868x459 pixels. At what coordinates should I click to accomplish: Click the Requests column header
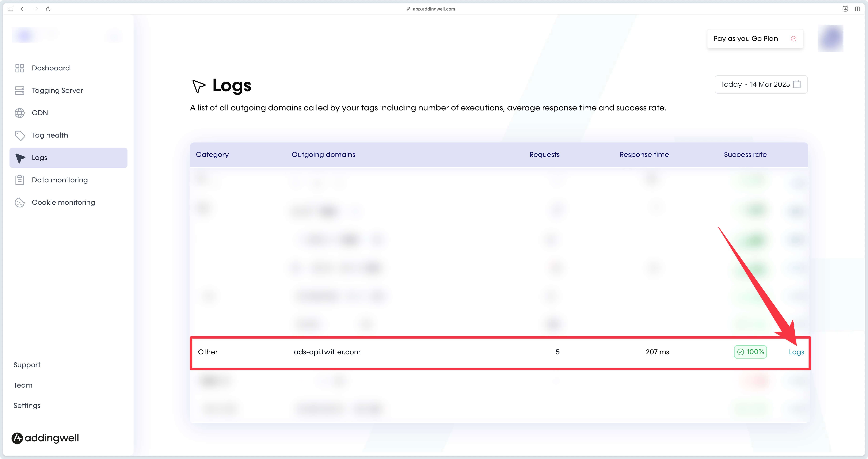545,155
